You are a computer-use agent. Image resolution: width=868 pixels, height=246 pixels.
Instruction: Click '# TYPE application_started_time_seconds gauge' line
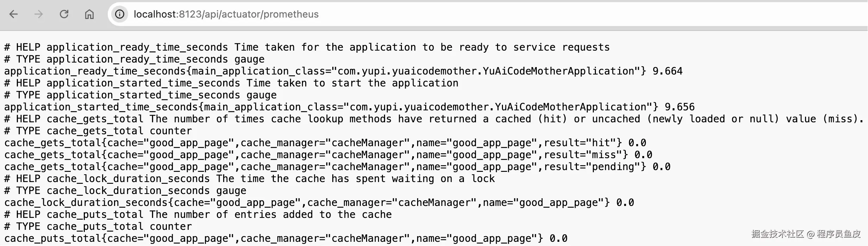(140, 95)
